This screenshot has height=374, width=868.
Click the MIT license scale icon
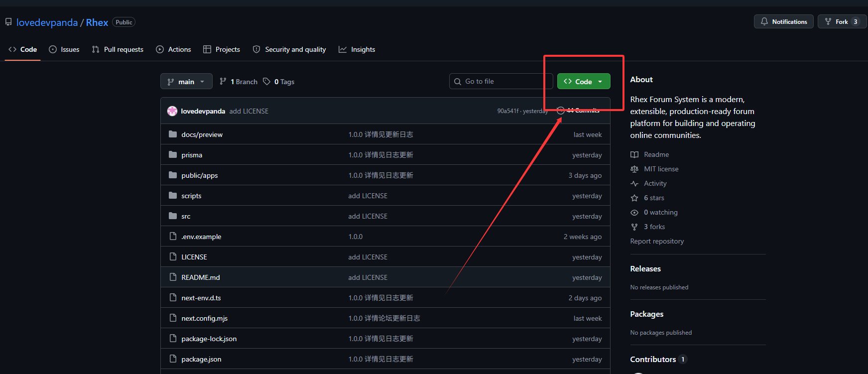pyautogui.click(x=634, y=169)
